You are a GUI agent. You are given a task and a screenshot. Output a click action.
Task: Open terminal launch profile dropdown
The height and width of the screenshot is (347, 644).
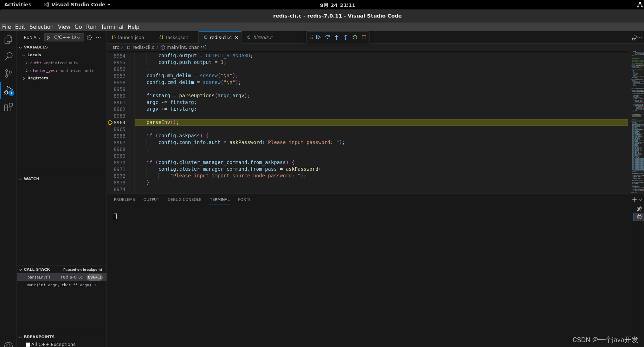pos(640,200)
